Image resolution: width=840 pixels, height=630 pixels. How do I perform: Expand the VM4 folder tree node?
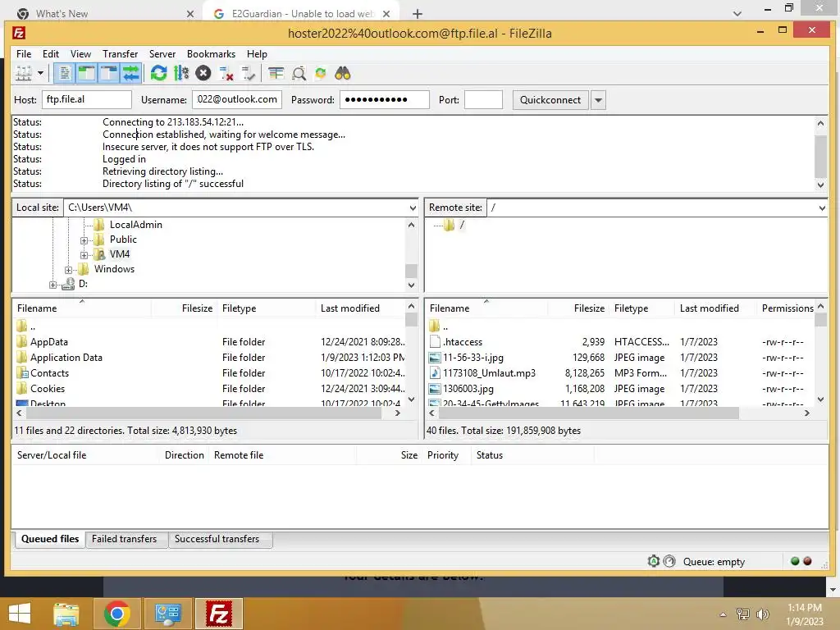click(x=84, y=255)
